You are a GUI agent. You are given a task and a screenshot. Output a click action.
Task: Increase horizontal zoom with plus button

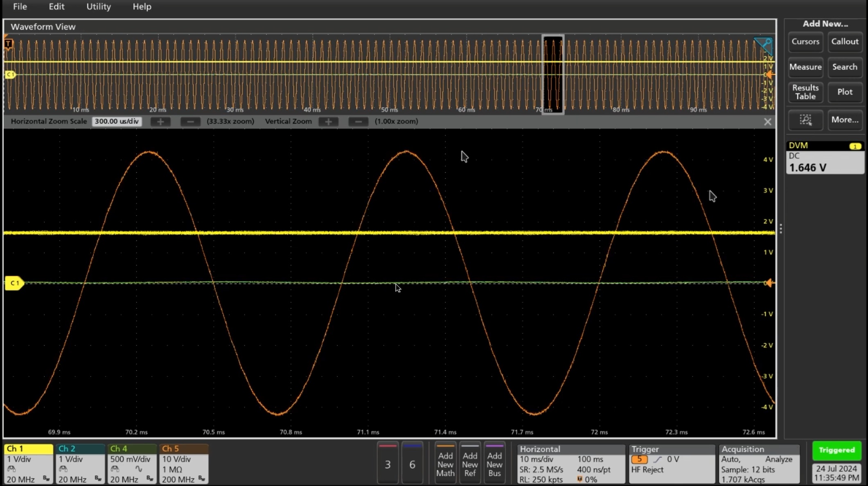pyautogui.click(x=160, y=122)
